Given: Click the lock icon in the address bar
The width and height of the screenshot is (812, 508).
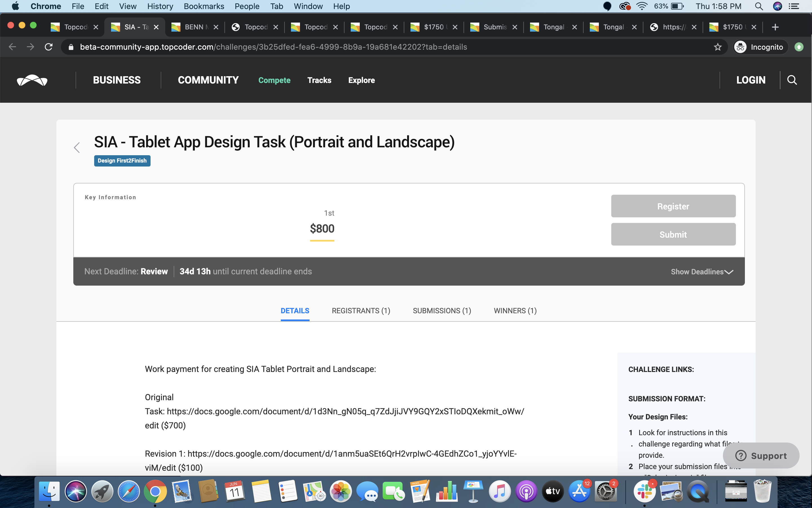Looking at the screenshot, I should 71,47.
